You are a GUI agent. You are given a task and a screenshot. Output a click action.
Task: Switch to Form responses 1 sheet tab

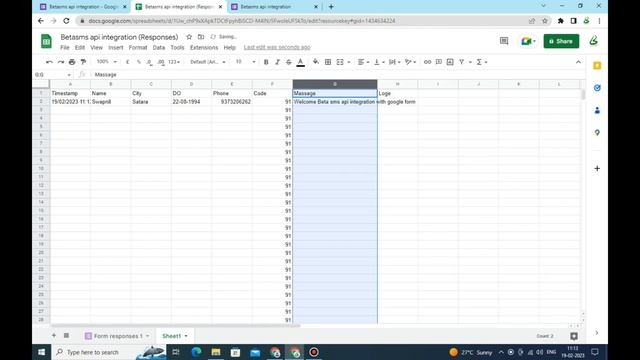coord(117,336)
